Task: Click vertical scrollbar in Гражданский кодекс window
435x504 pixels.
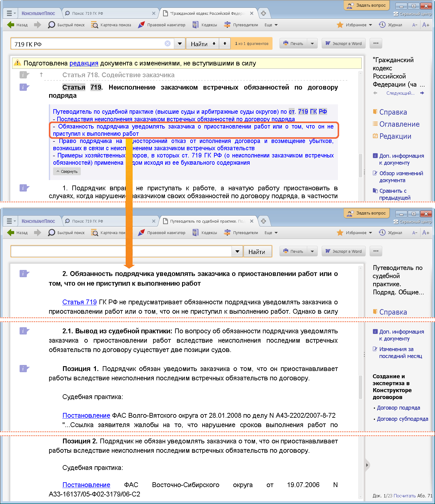Action: 360,165
